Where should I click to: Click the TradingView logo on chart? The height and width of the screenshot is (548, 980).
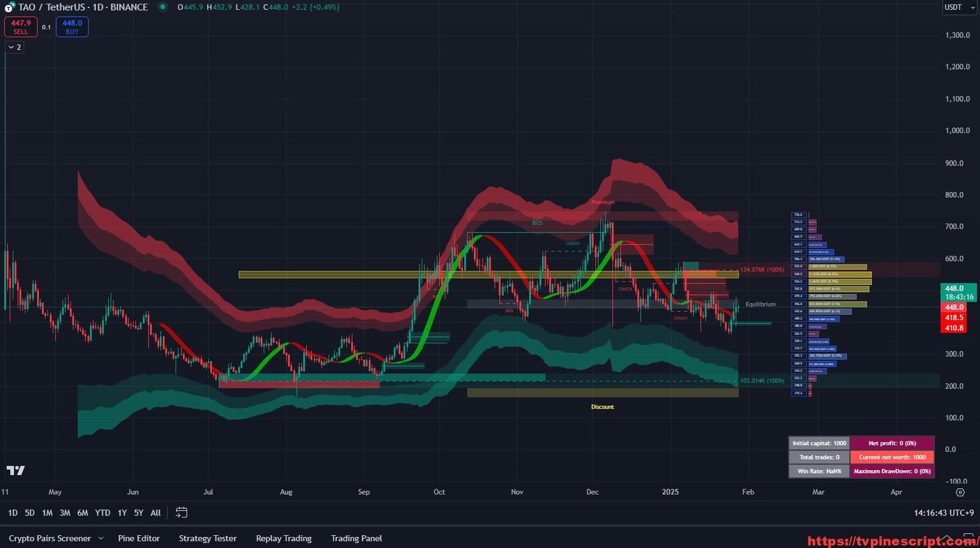click(x=16, y=470)
